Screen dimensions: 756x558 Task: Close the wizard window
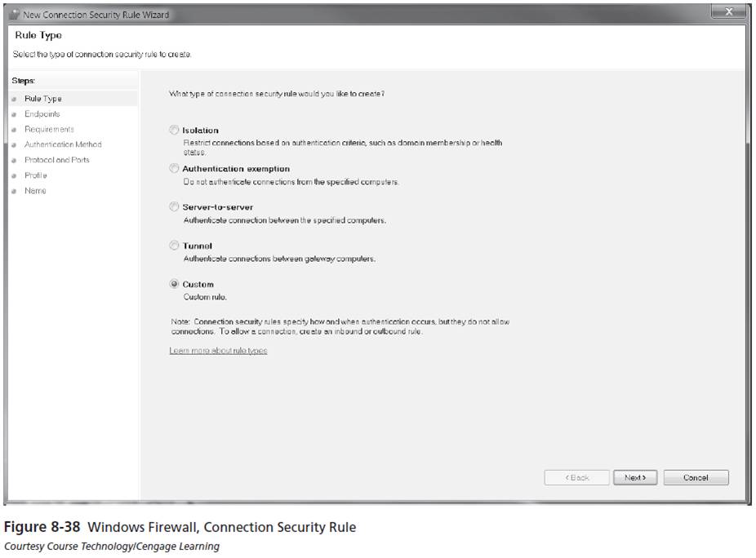(x=729, y=11)
